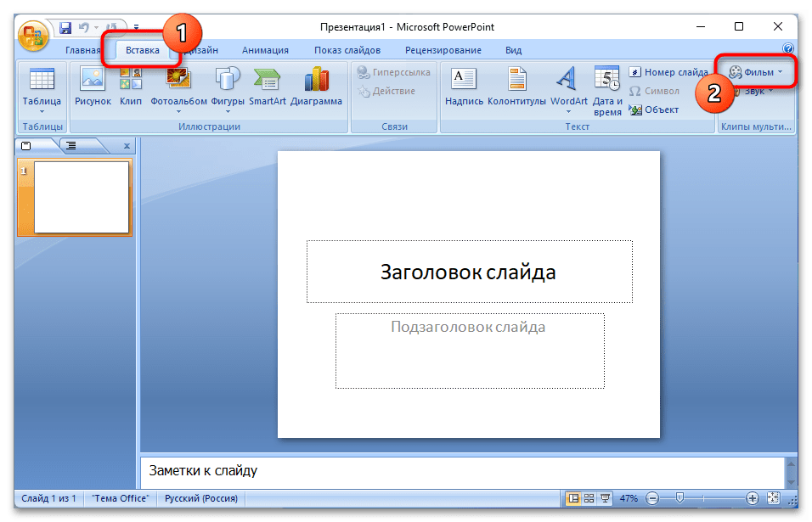
Task: Open the Quick Access Toolbar customize menu
Action: coord(136,27)
